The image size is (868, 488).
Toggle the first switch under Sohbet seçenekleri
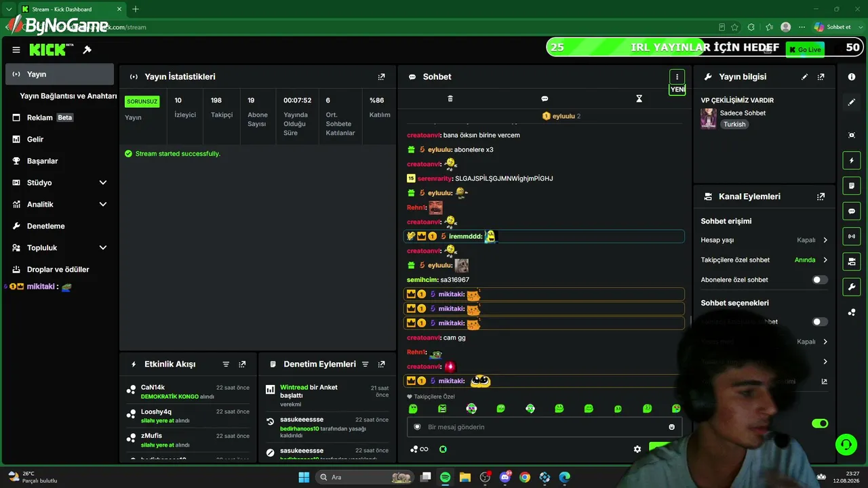point(820,322)
